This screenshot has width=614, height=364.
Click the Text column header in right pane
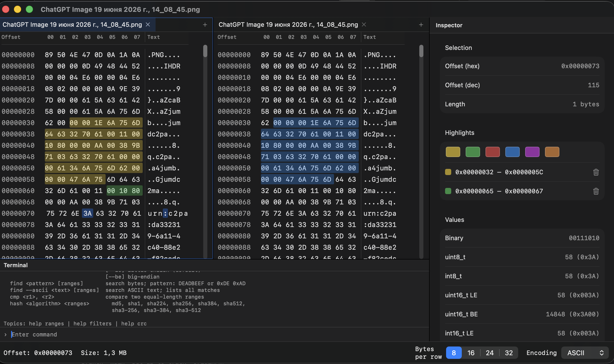(370, 37)
